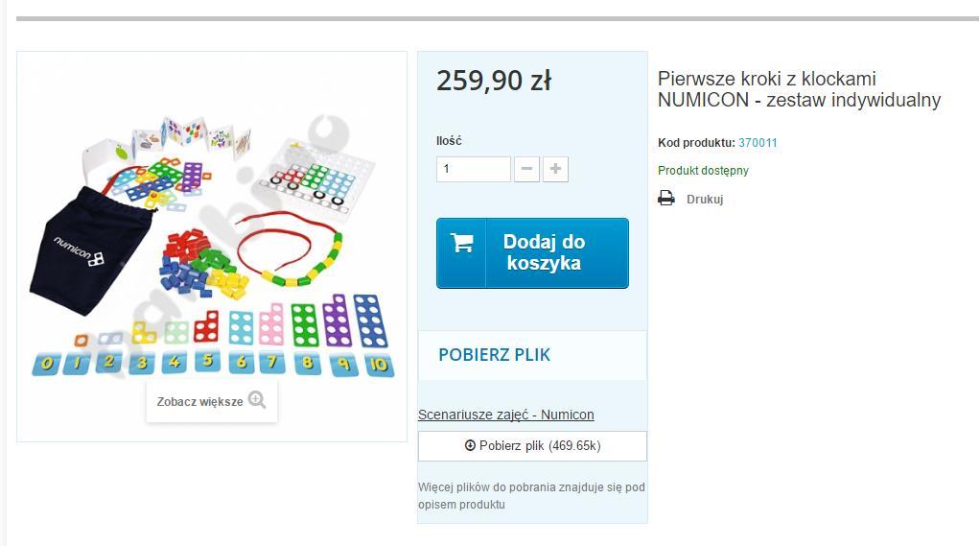The height and width of the screenshot is (546, 980).
Task: Click the Numicon product image
Action: (212, 247)
